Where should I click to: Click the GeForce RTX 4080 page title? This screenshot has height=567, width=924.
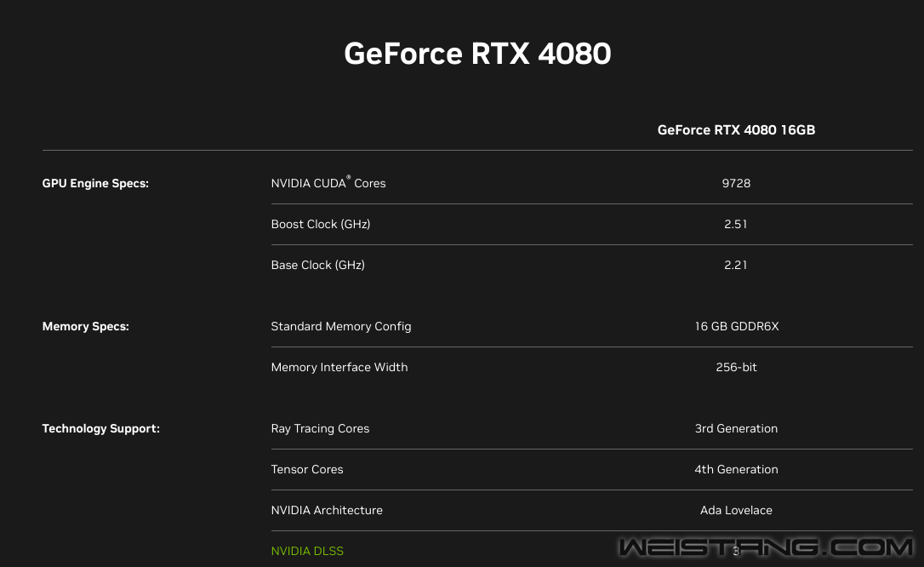coord(477,54)
